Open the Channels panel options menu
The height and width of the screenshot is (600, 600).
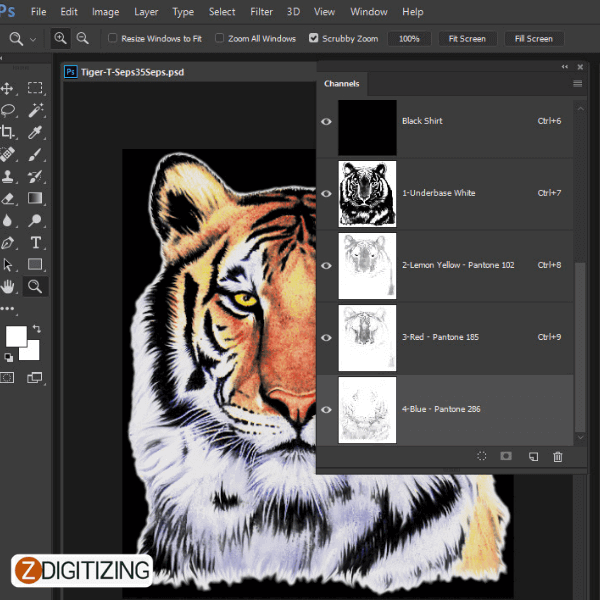577,84
